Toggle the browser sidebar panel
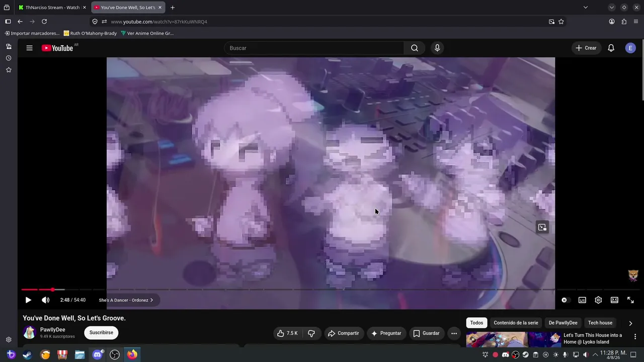The width and height of the screenshot is (644, 362). click(x=8, y=22)
